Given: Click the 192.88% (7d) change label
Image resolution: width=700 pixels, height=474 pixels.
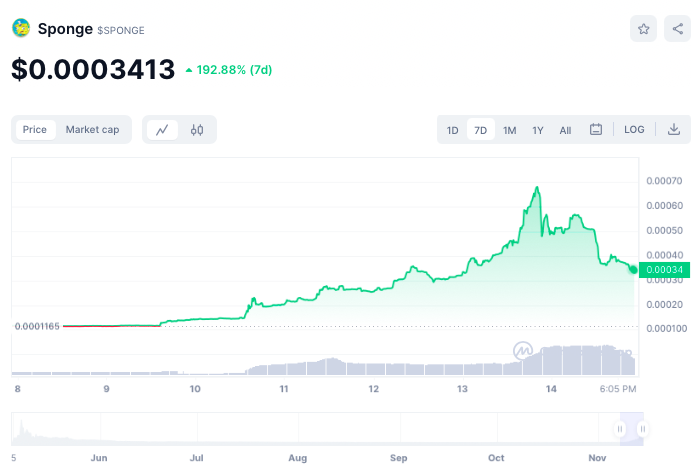Looking at the screenshot, I should coord(229,70).
